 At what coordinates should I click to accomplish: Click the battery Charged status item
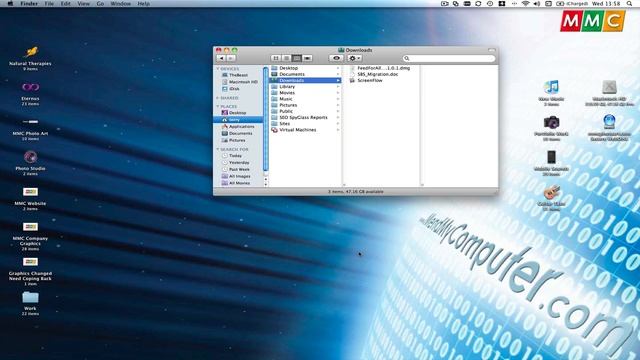[x=572, y=3]
